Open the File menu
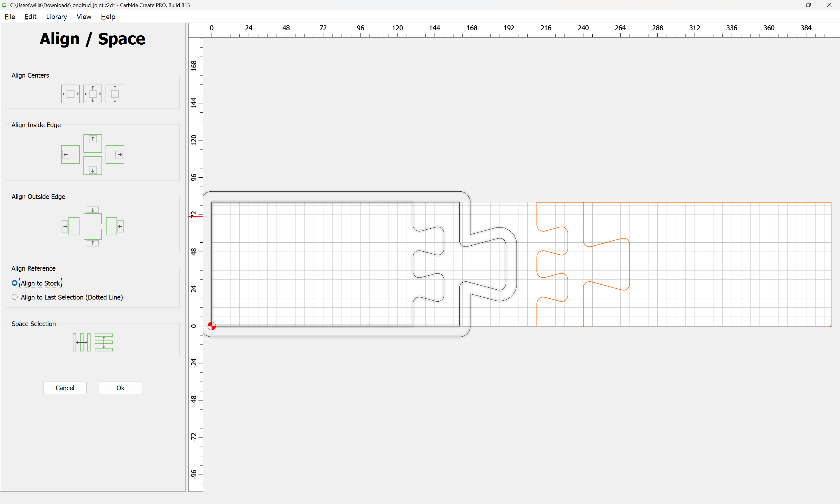The image size is (840, 504). 10,17
